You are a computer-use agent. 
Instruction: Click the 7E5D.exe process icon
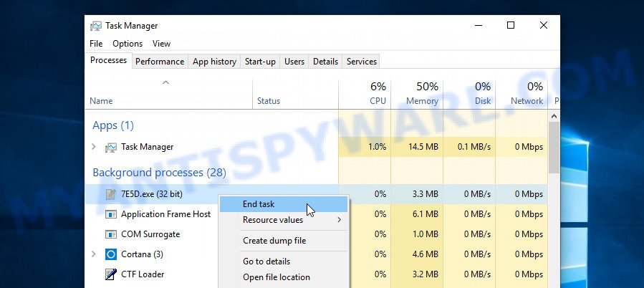tap(111, 194)
